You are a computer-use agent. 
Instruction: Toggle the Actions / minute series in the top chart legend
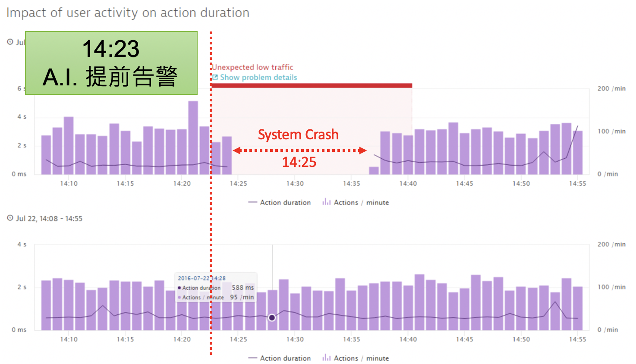point(361,202)
